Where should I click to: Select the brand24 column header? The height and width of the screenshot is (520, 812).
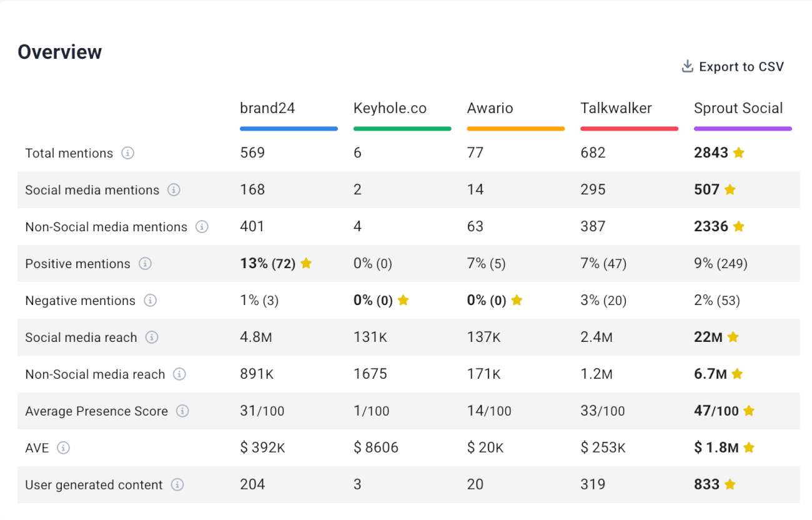click(x=267, y=108)
